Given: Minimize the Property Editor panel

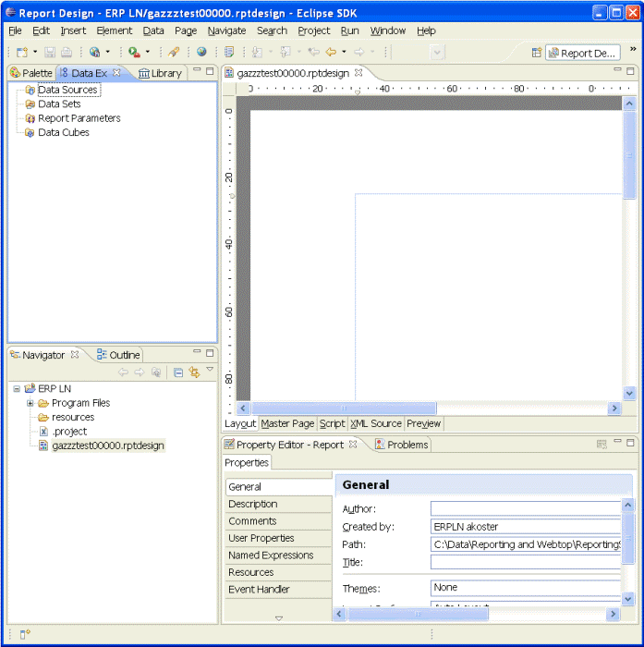Looking at the screenshot, I should click(616, 445).
